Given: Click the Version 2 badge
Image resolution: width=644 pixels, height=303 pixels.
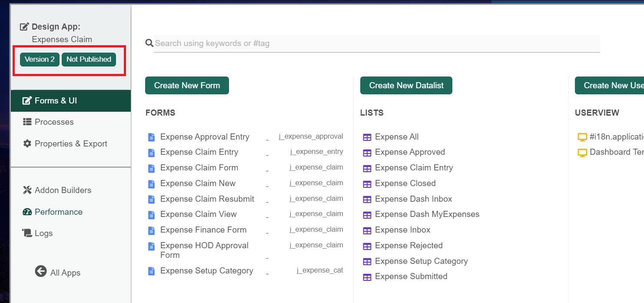Looking at the screenshot, I should pos(40,60).
